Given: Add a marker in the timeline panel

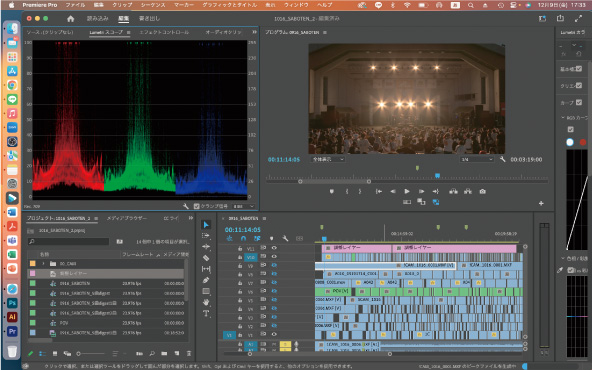Looking at the screenshot, I should [271, 238].
